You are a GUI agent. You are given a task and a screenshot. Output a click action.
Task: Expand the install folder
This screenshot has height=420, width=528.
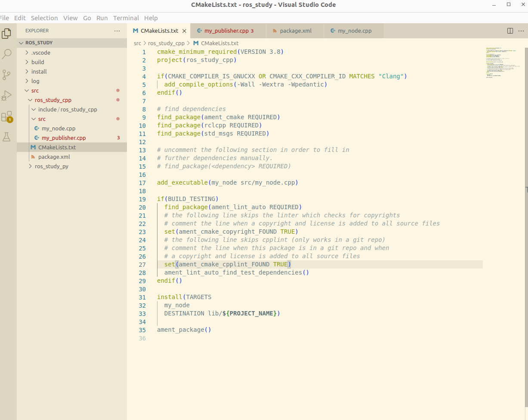pos(72,71)
